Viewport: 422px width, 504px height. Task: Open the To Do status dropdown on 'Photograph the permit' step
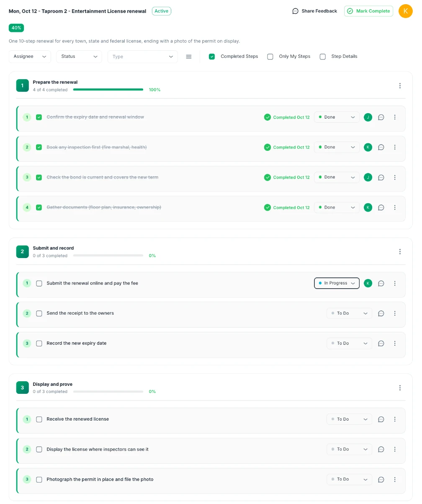349,479
